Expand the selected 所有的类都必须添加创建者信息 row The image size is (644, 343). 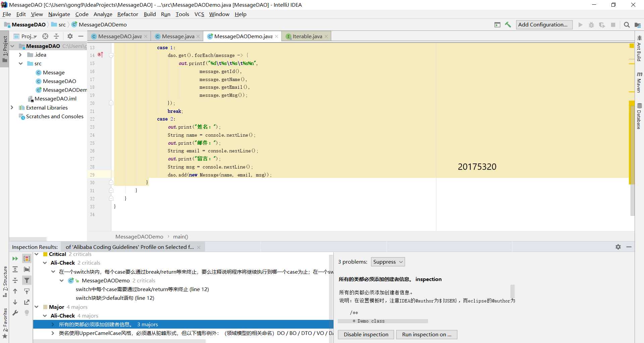[53, 324]
